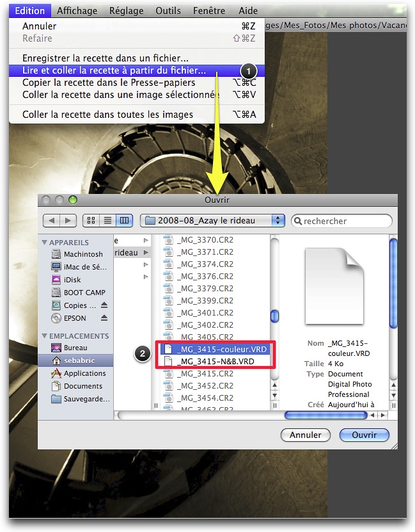Image resolution: width=415 pixels, height=532 pixels.
Task: Click the green zoom button of Ouvrir dialog
Action: pos(72,200)
